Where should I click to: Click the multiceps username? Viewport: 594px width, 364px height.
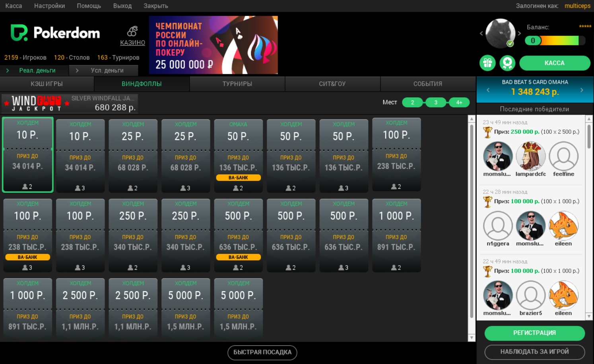577,6
